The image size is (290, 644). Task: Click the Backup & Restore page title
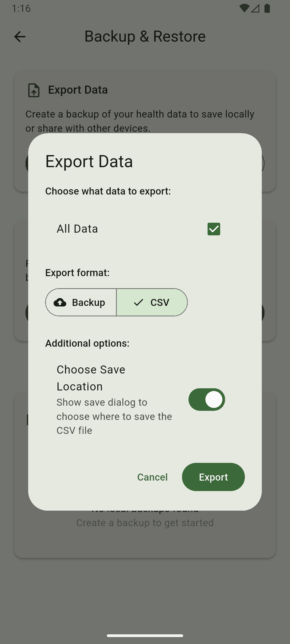point(145,36)
